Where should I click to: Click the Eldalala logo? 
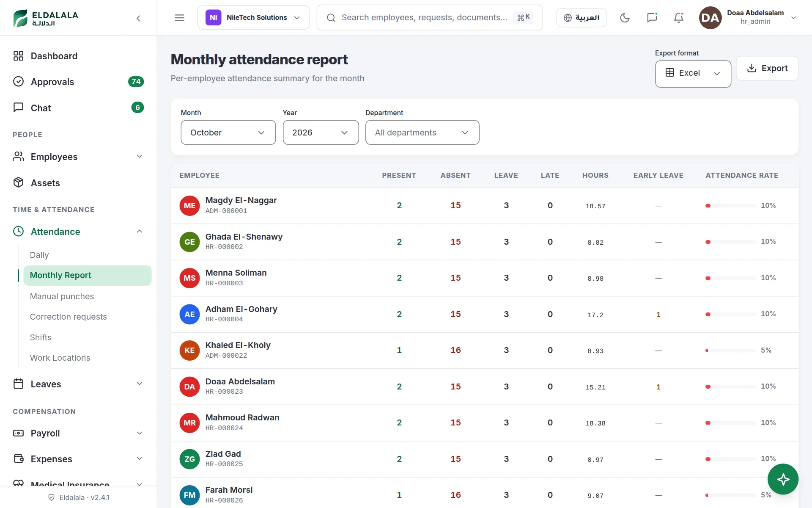coord(46,18)
